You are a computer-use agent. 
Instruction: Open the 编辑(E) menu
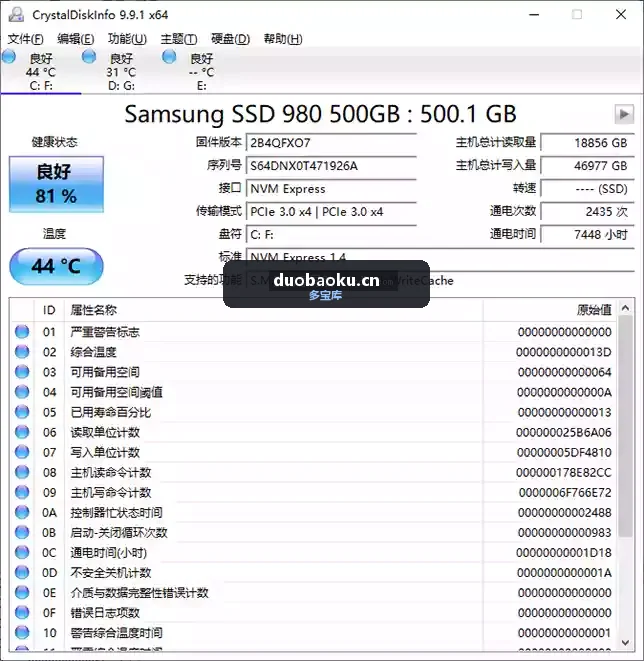76,39
